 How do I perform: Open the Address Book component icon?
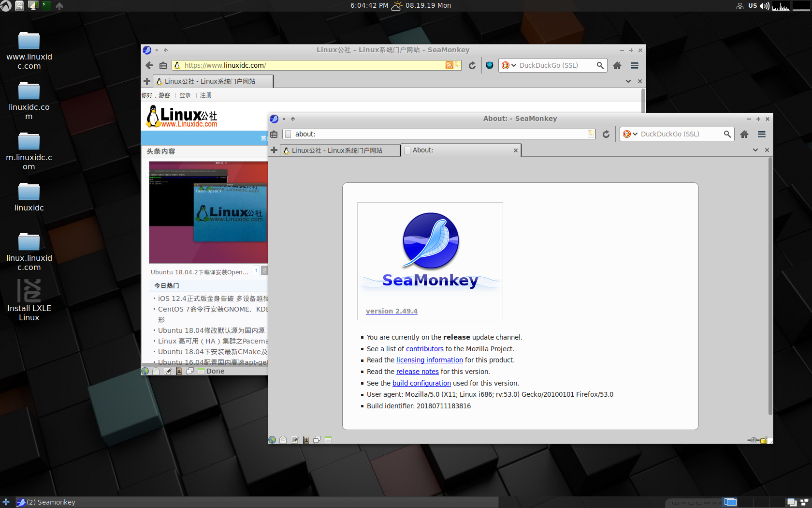pos(306,440)
